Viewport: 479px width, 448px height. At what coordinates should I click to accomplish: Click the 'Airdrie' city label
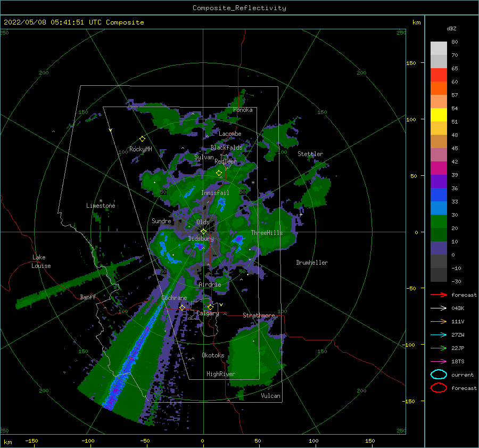coord(210,284)
